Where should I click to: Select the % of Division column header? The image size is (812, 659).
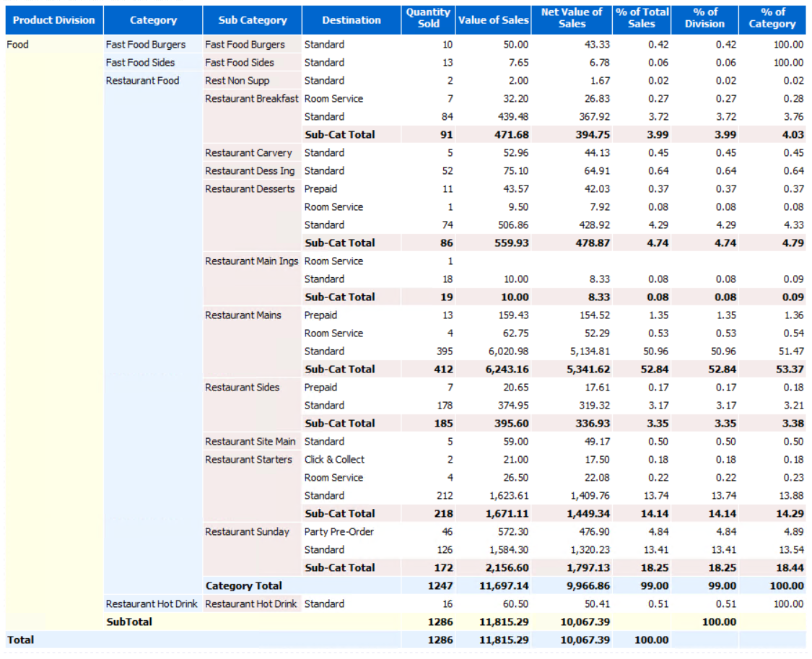[704, 20]
